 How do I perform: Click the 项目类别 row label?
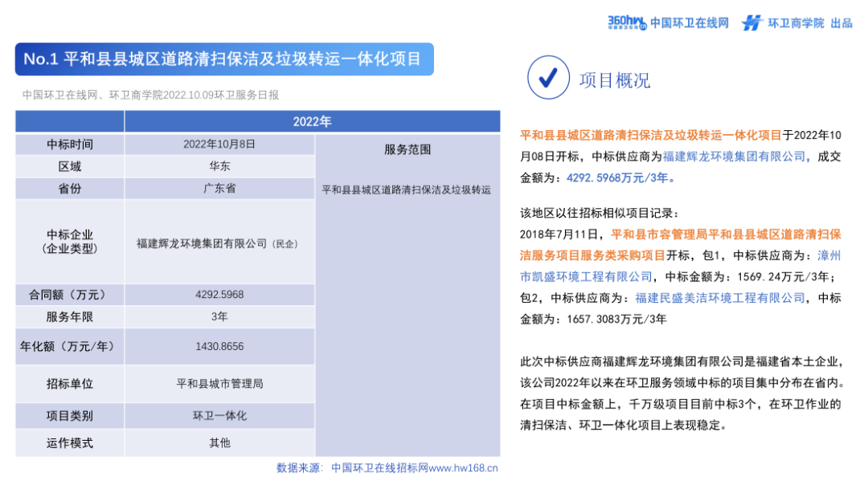[70, 416]
